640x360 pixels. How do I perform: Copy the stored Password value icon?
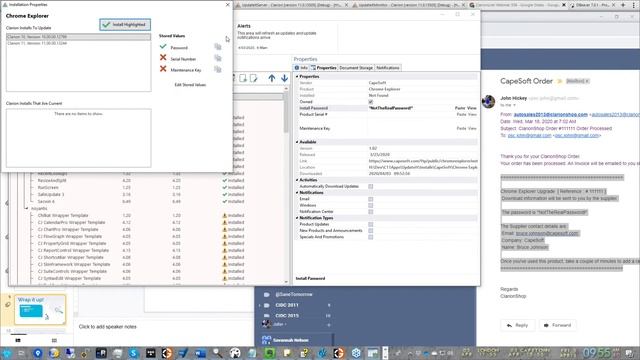pyautogui.click(x=218, y=47)
